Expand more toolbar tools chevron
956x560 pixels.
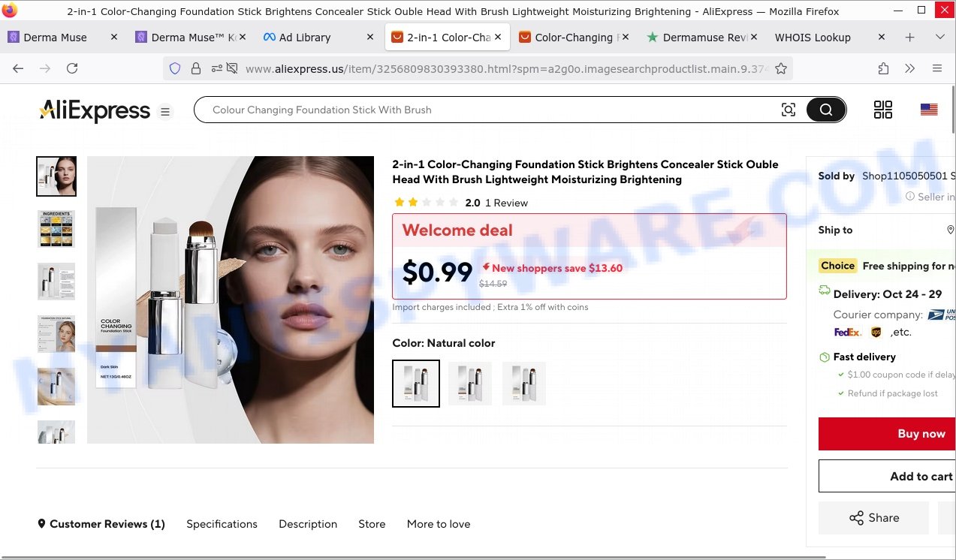click(x=910, y=68)
